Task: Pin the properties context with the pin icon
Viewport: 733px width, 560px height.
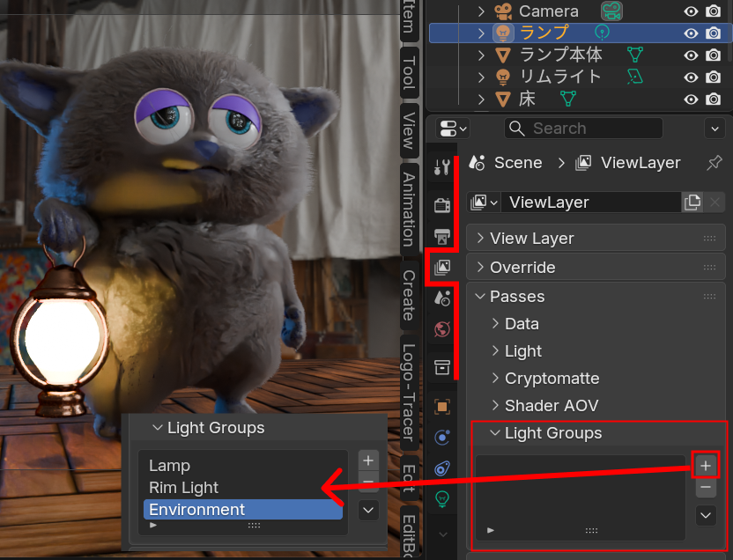Action: point(714,163)
